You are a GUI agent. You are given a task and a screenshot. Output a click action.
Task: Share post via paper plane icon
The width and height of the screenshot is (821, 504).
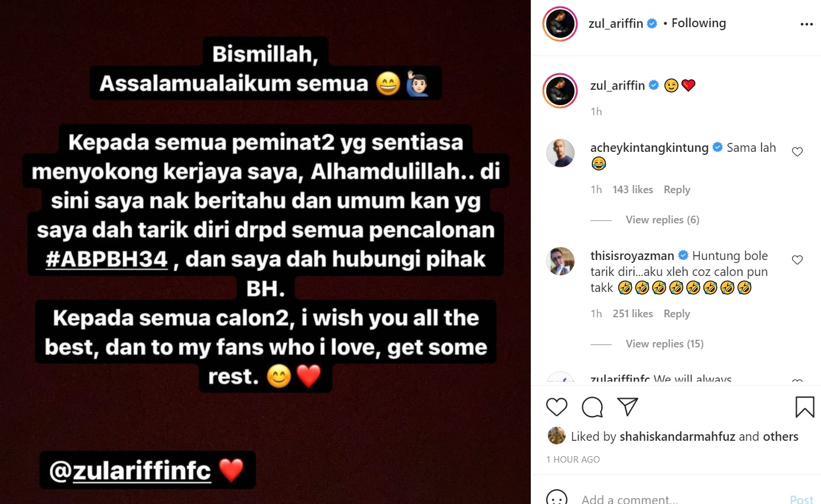pos(628,407)
